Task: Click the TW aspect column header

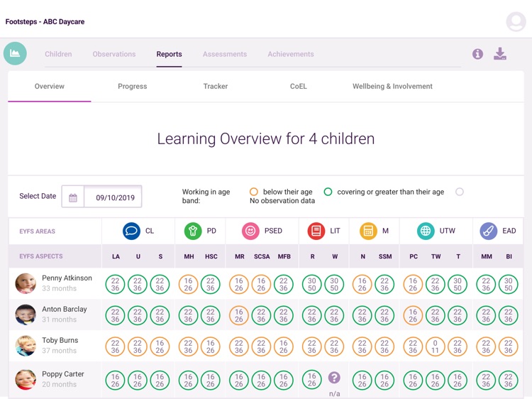Action: point(436,256)
